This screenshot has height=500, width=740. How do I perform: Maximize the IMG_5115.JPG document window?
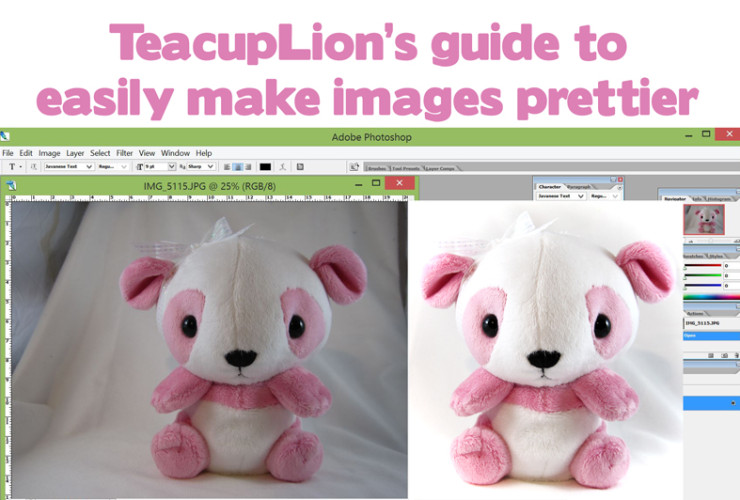pos(376,183)
